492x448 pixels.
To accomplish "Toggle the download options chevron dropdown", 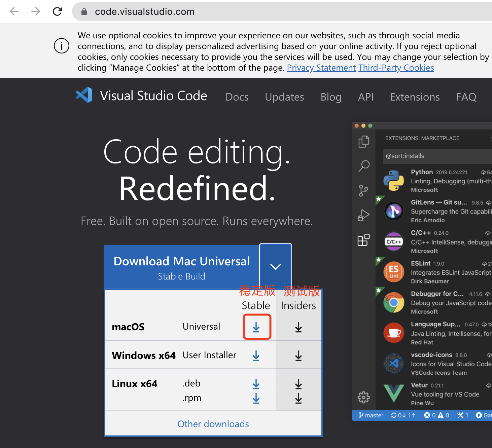I will (276, 267).
